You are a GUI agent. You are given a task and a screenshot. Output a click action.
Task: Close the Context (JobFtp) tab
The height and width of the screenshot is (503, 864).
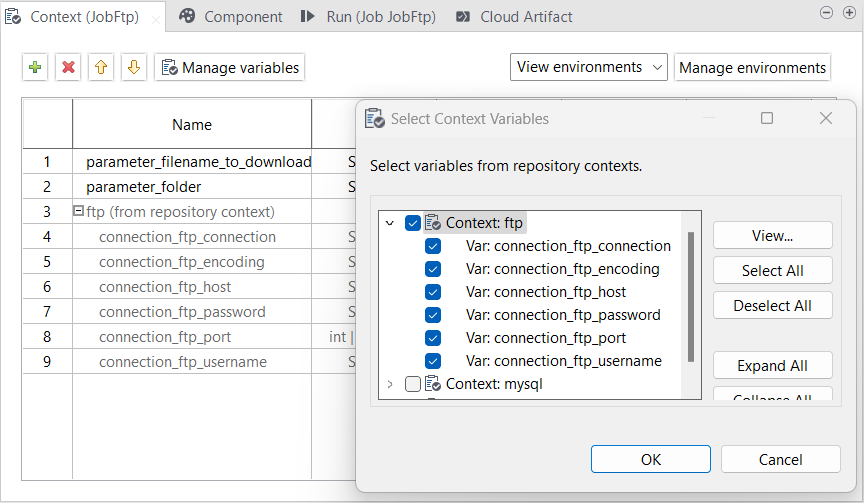click(x=156, y=18)
